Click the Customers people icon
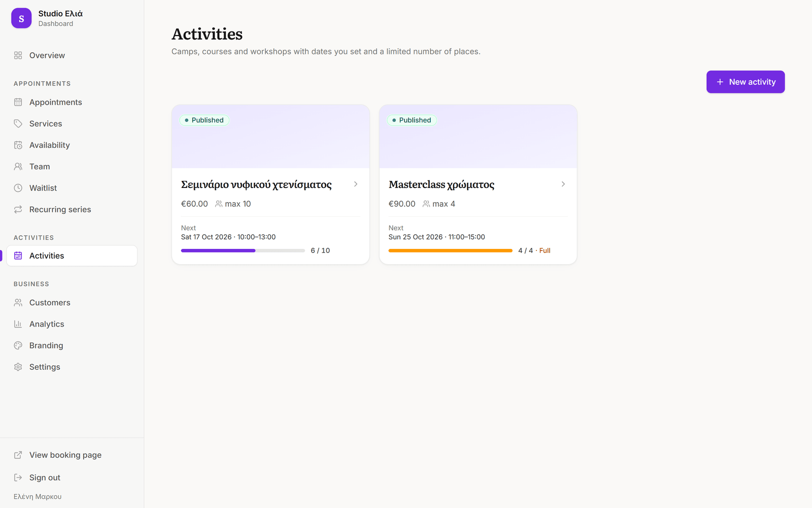Screen dimensions: 812x508 [18, 303]
